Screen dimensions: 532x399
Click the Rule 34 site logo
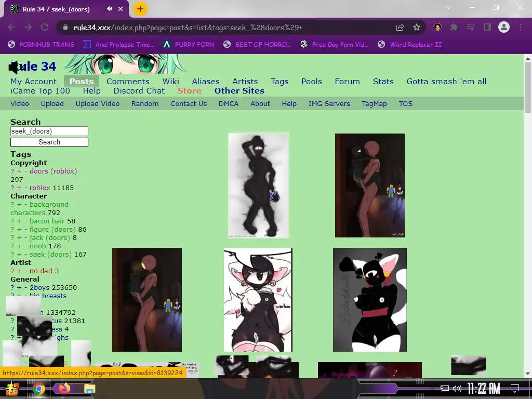(33, 66)
